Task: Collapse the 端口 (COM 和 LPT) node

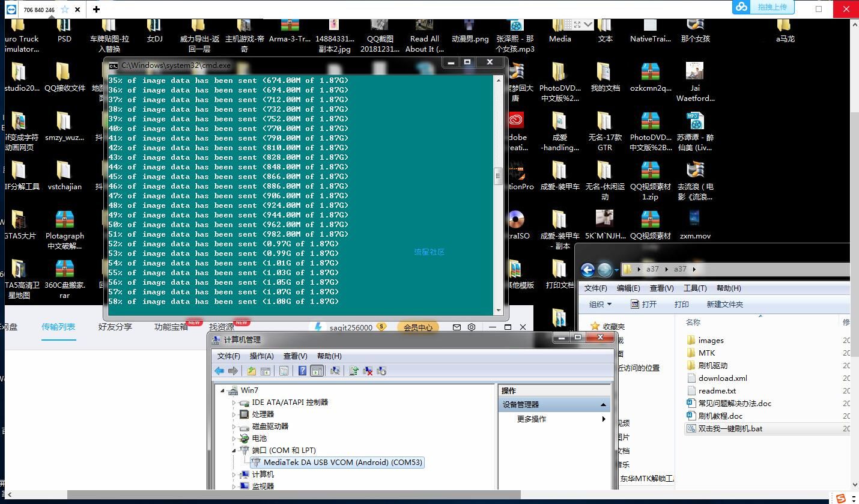Action: 234,451
